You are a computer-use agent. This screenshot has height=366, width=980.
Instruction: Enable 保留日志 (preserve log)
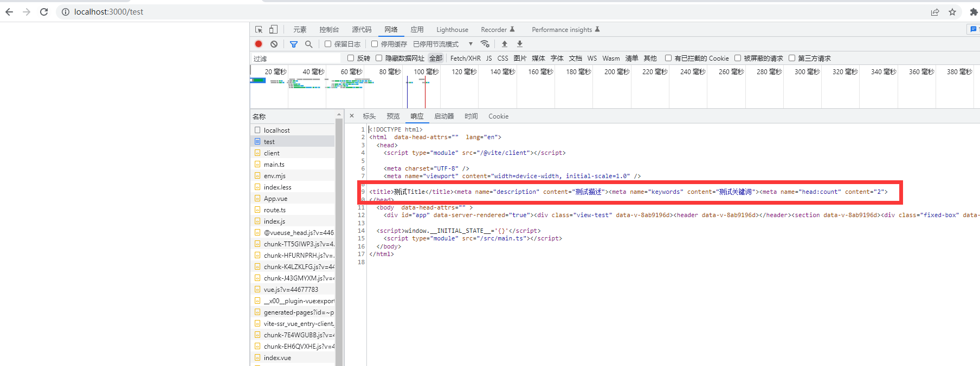(x=328, y=44)
